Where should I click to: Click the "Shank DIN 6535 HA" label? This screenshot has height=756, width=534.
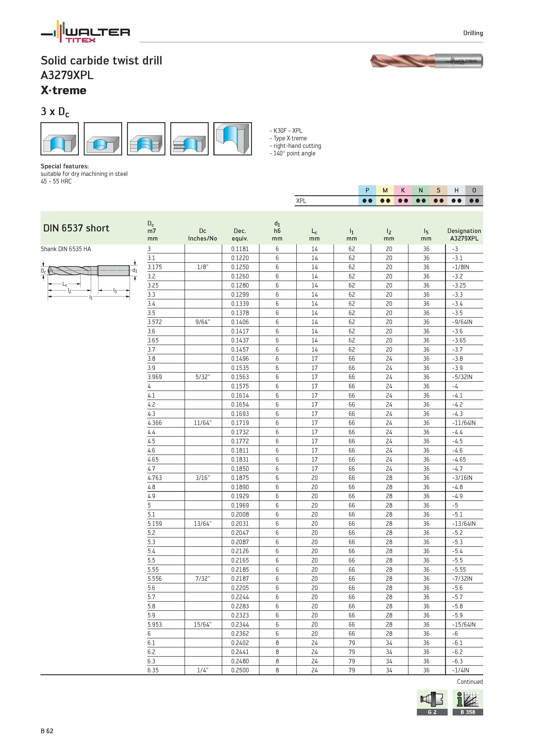click(x=66, y=249)
